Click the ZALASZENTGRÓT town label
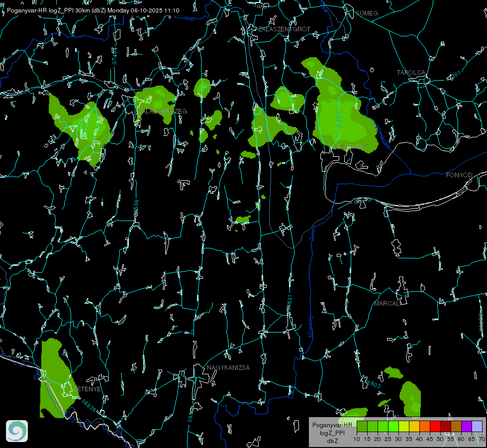This screenshot has width=487, height=448. point(284,29)
